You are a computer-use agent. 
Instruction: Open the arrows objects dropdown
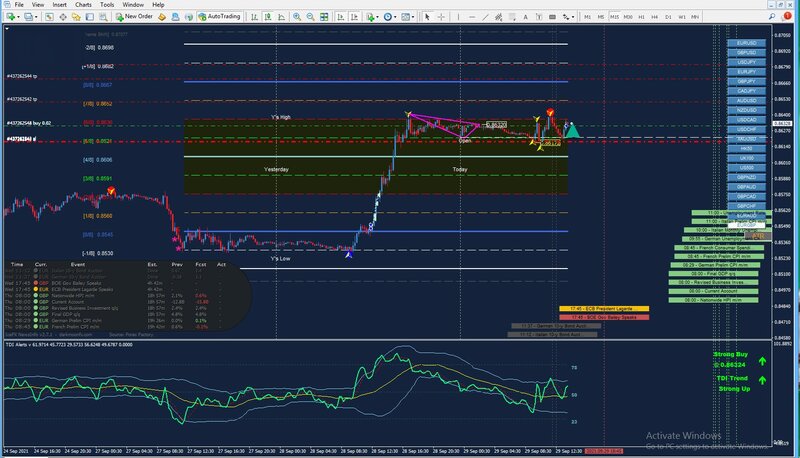[x=567, y=17]
